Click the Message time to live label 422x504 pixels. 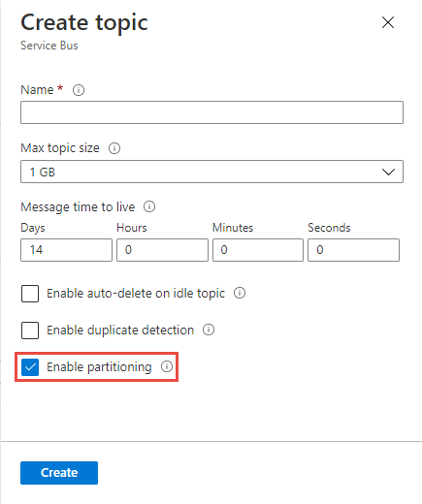click(x=78, y=207)
